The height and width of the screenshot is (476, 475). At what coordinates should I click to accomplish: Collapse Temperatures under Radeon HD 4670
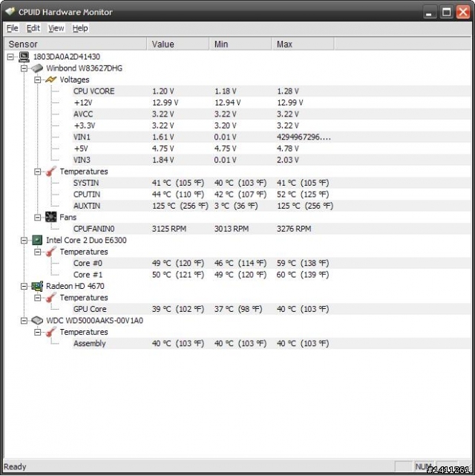pyautogui.click(x=37, y=298)
